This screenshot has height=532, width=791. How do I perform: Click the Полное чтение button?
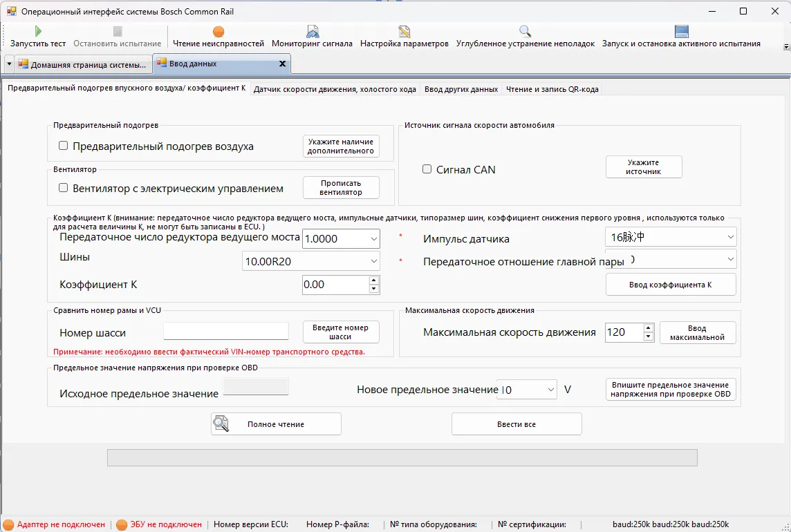point(276,424)
